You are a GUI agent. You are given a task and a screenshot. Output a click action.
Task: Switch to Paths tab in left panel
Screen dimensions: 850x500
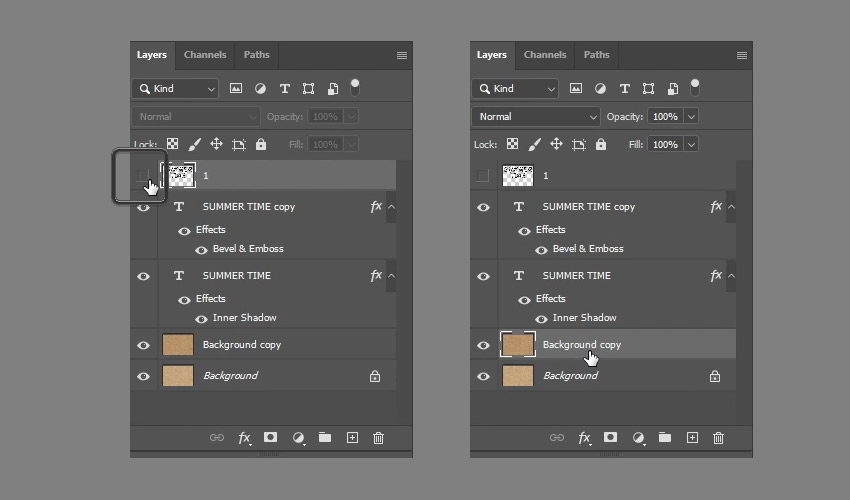[x=256, y=55]
